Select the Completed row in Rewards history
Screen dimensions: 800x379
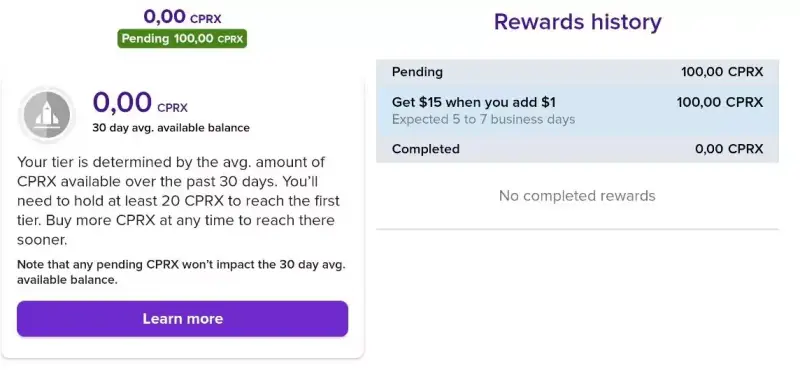(x=577, y=149)
